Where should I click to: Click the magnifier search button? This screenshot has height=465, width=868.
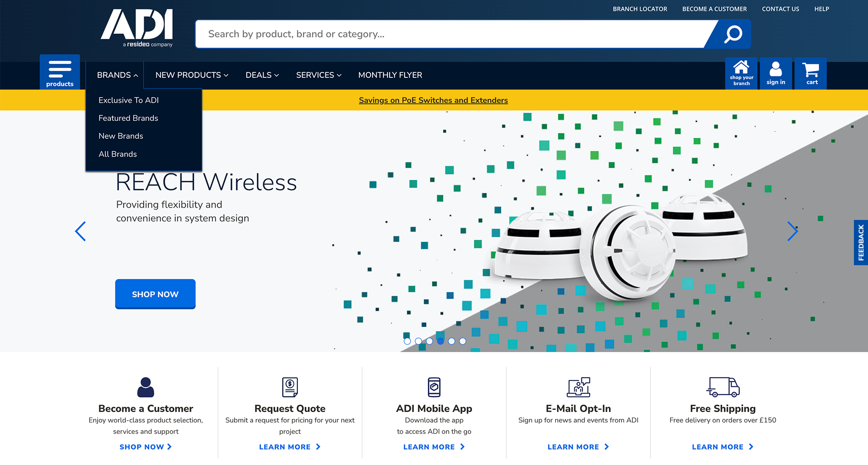[733, 34]
